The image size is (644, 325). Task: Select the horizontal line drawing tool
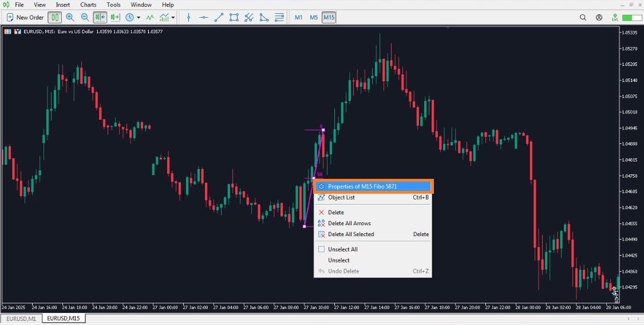203,17
